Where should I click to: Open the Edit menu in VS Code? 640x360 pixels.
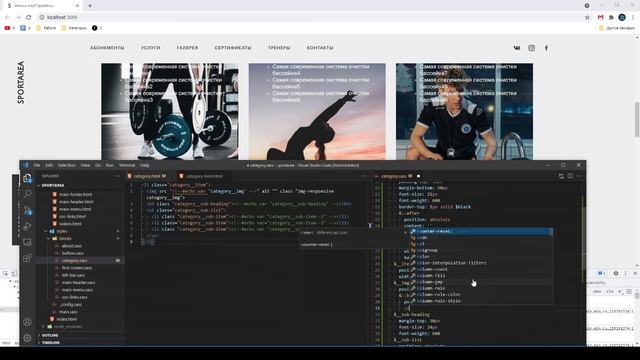[x=49, y=165]
